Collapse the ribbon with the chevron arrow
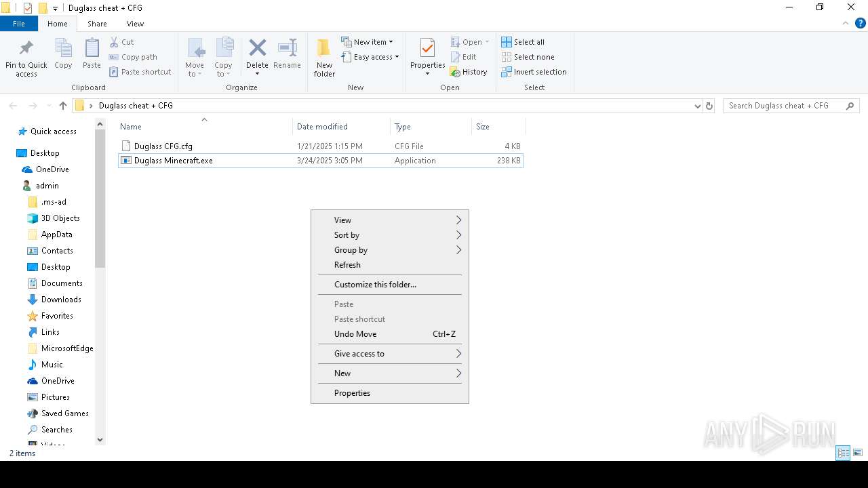Image resolution: width=868 pixels, height=488 pixels. 845,24
